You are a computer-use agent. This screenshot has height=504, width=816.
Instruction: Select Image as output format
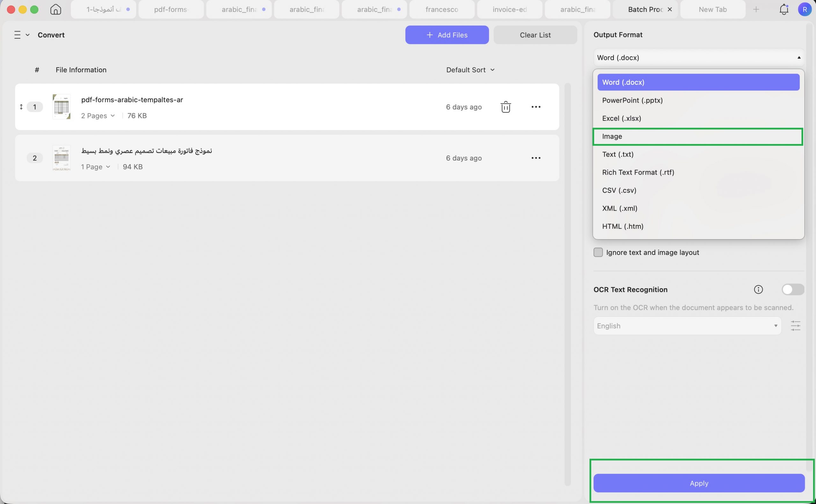click(x=698, y=136)
